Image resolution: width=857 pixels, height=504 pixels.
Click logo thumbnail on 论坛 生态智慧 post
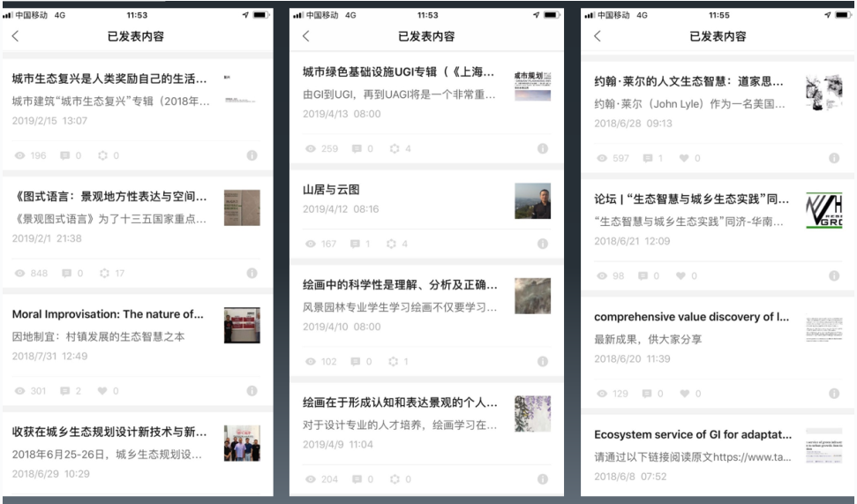pyautogui.click(x=824, y=210)
